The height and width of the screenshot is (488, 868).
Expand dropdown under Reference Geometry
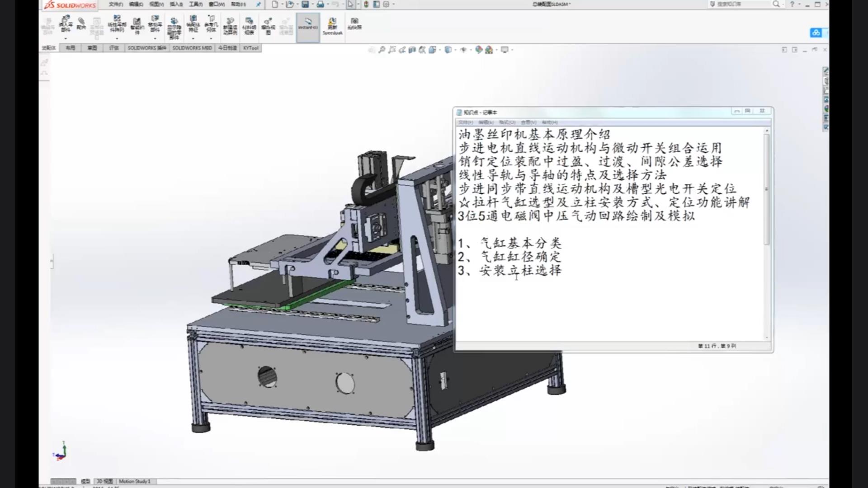211,39
